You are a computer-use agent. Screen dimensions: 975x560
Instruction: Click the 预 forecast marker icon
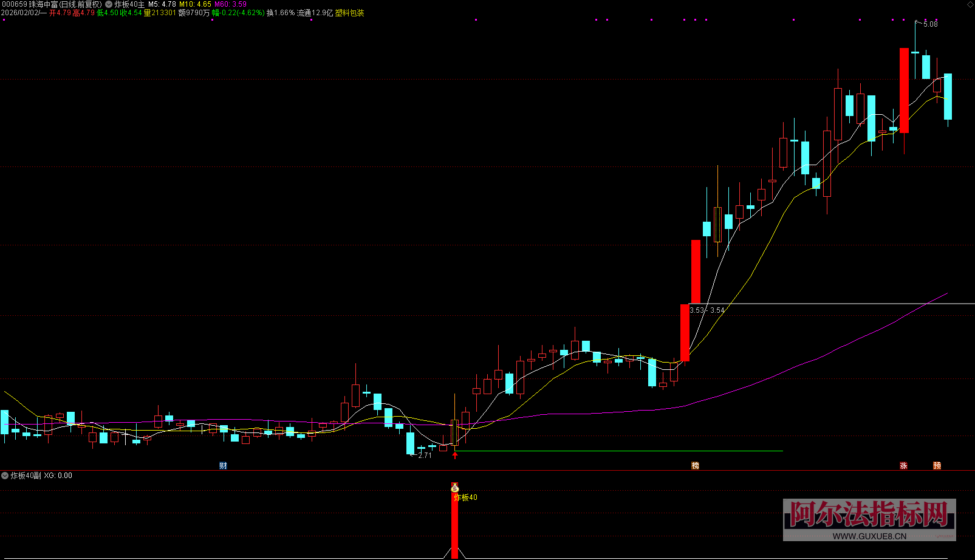tap(937, 466)
